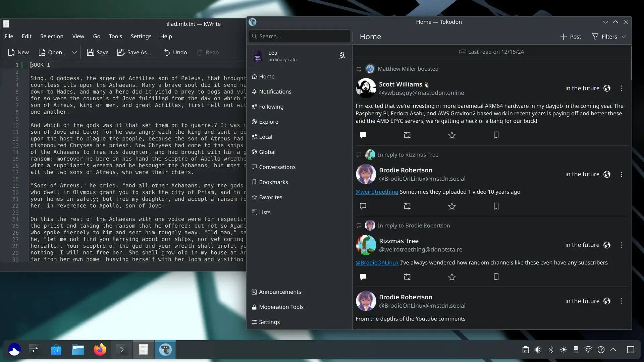
Task: Reply to Rizzmas Tree's post
Action: 363,277
